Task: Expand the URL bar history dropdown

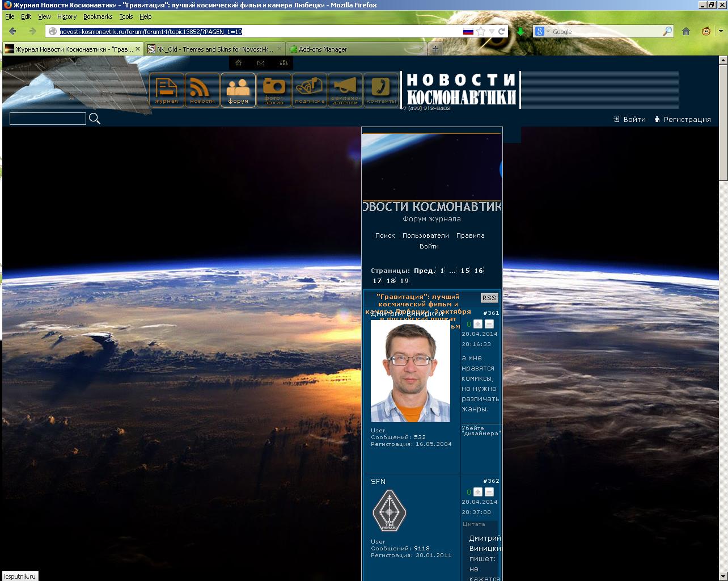Action: [x=492, y=32]
